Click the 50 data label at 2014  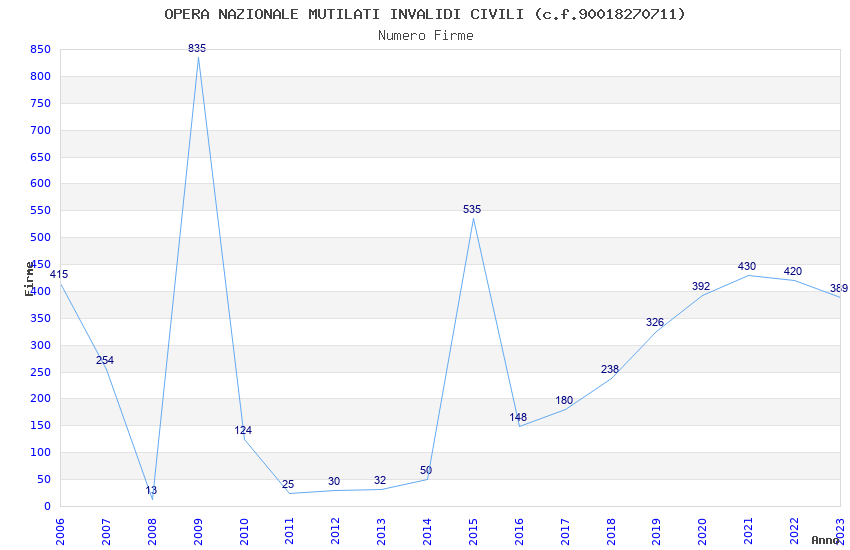pos(426,470)
